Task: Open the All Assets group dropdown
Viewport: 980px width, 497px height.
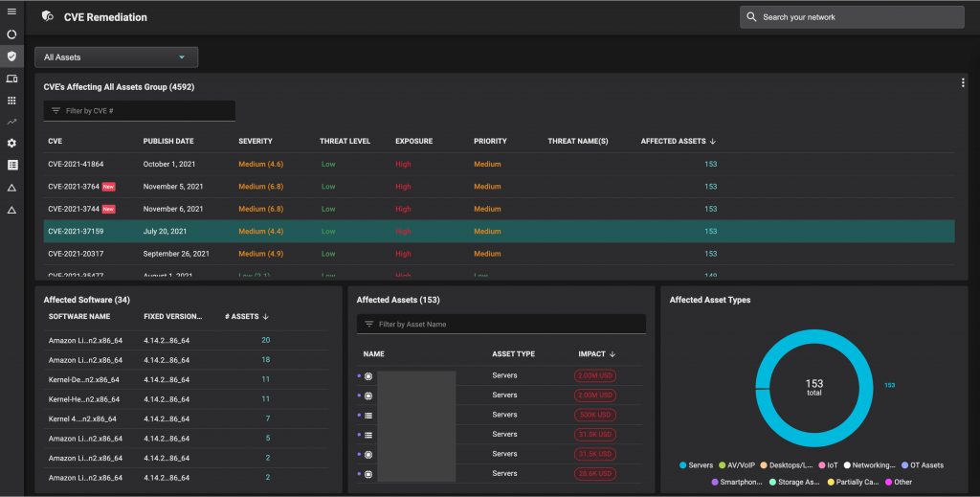Action: (x=116, y=56)
